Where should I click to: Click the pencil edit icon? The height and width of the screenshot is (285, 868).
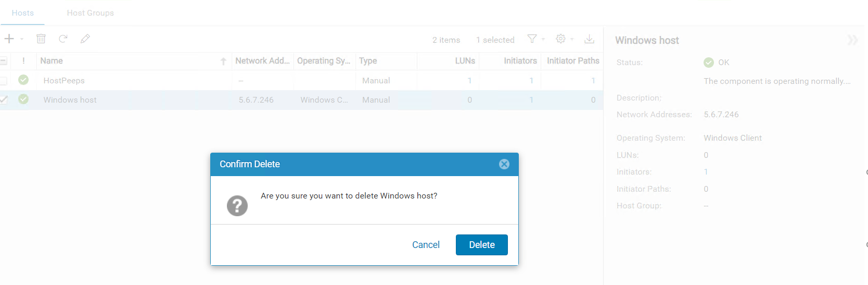(x=85, y=39)
